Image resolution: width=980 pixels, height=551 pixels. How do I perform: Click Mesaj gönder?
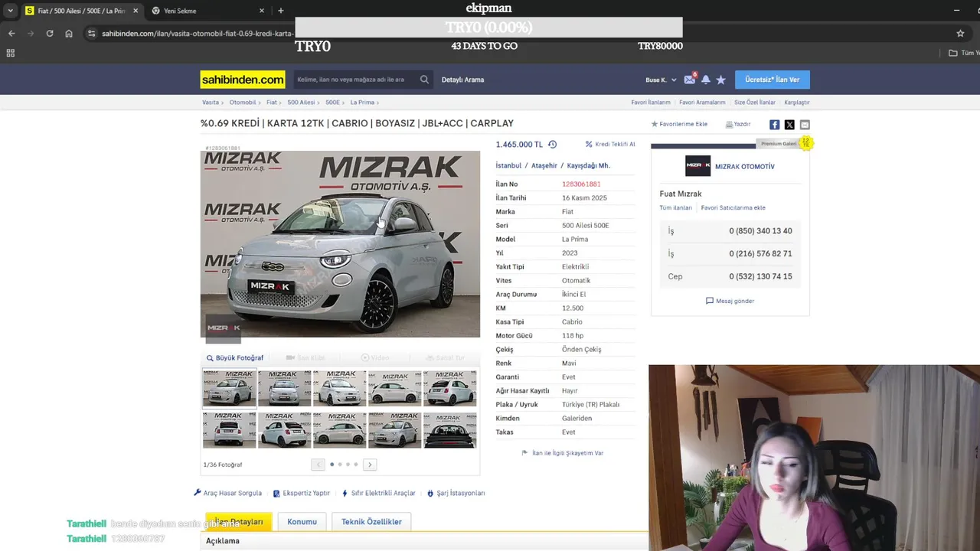coord(730,301)
